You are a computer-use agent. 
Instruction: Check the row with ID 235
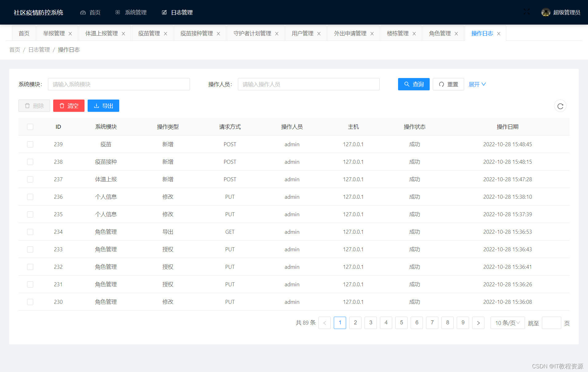30,214
